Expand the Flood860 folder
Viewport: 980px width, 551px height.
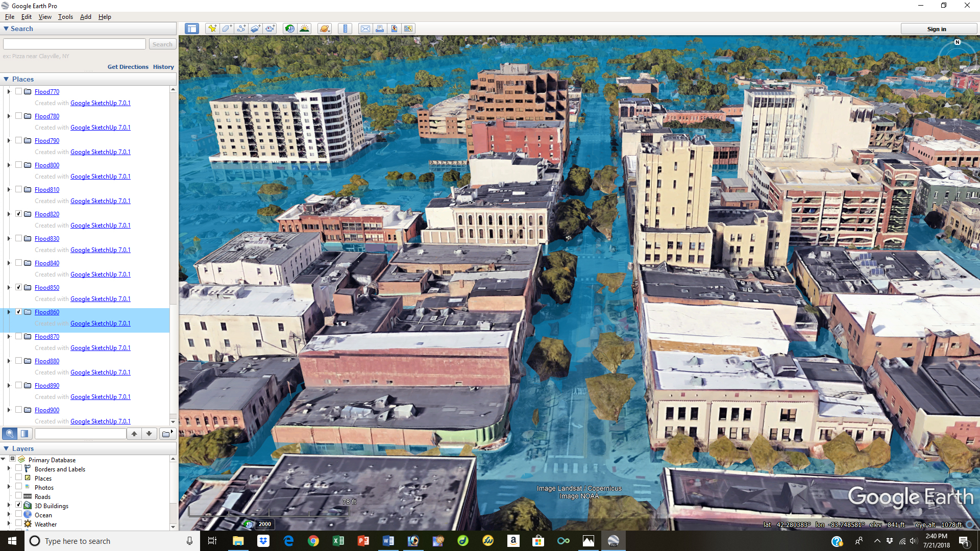click(x=9, y=312)
